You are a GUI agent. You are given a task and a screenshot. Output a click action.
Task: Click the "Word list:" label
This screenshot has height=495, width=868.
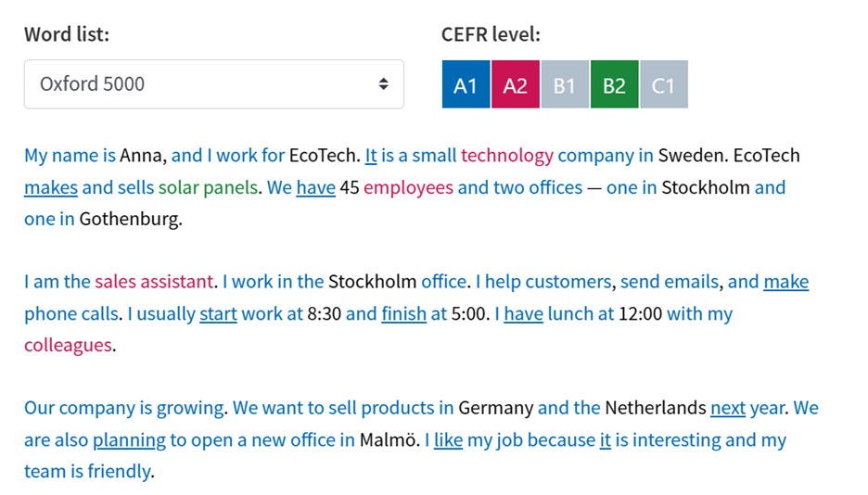pos(67,35)
